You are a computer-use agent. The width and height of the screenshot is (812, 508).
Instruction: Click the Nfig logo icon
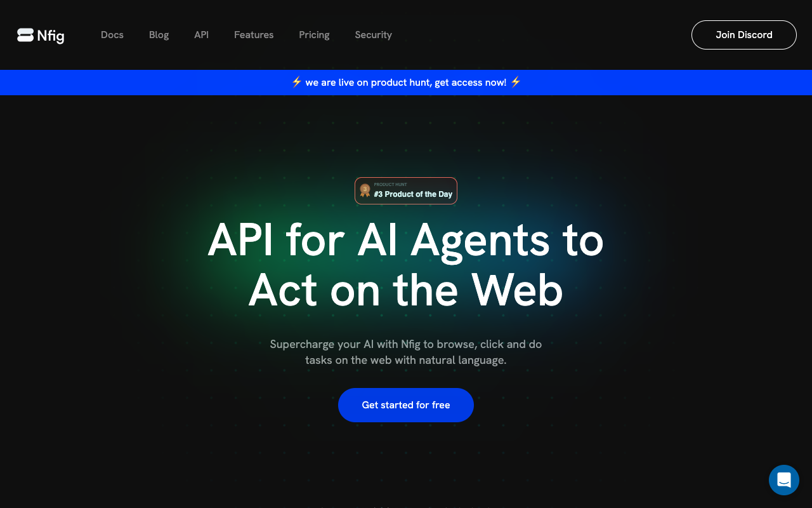(25, 35)
